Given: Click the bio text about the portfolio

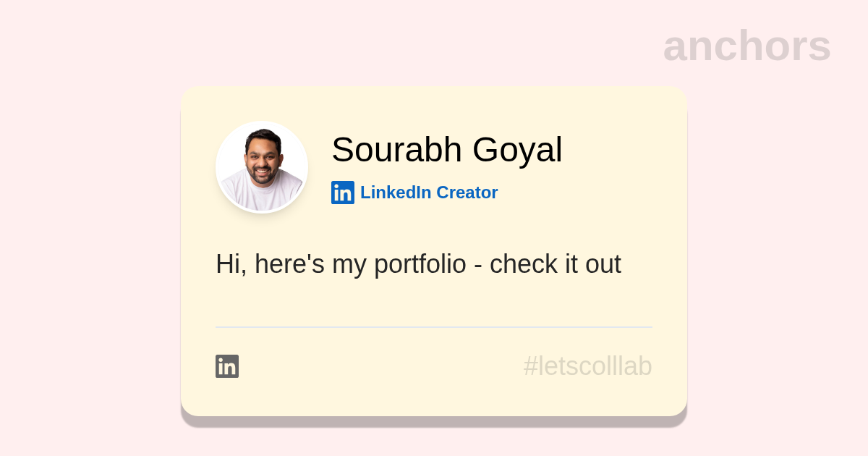Looking at the screenshot, I should tap(418, 264).
